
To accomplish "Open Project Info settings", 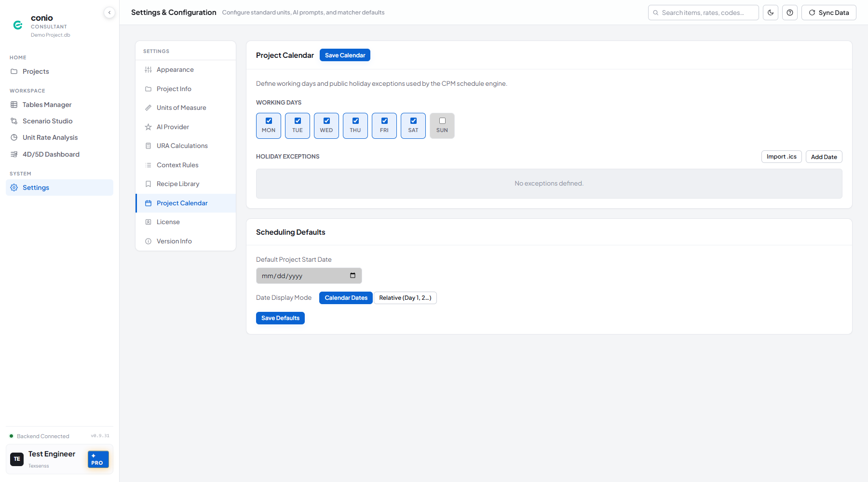I will click(x=186, y=89).
